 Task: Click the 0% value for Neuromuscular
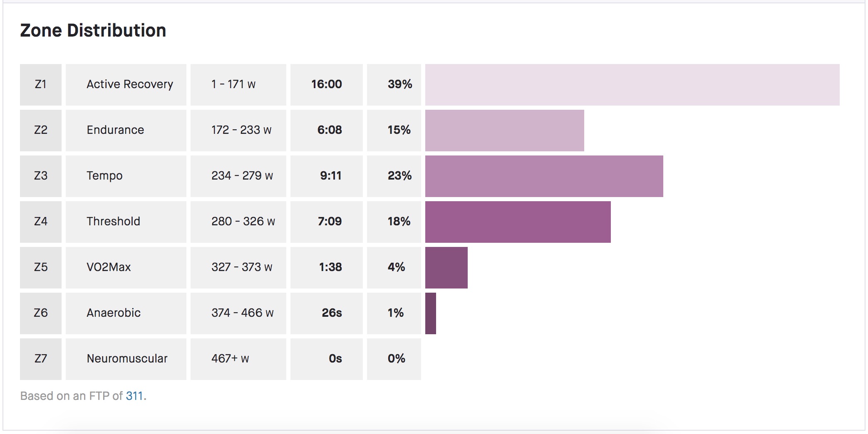(395, 358)
